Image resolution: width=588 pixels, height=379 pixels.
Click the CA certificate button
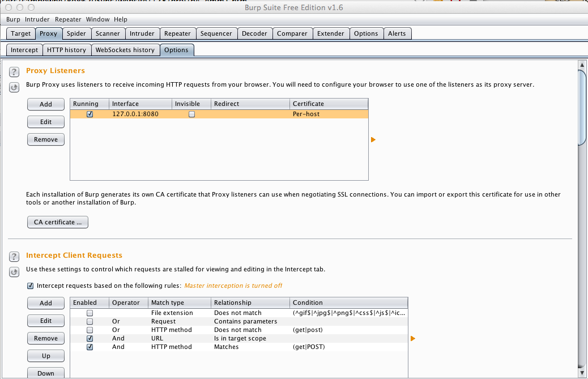[57, 222]
